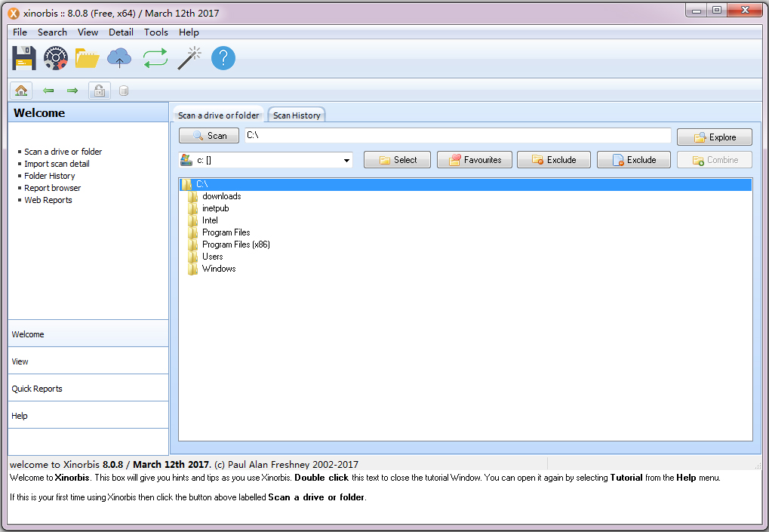Viewport: 769px width, 532px height.
Task: Click the Select button
Action: coord(397,160)
